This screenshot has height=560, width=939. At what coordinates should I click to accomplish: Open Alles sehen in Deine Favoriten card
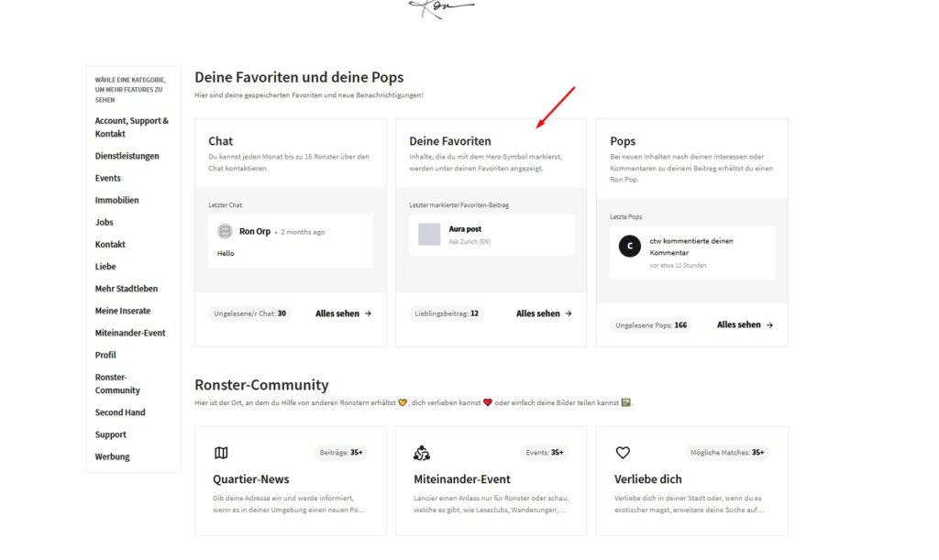point(544,313)
